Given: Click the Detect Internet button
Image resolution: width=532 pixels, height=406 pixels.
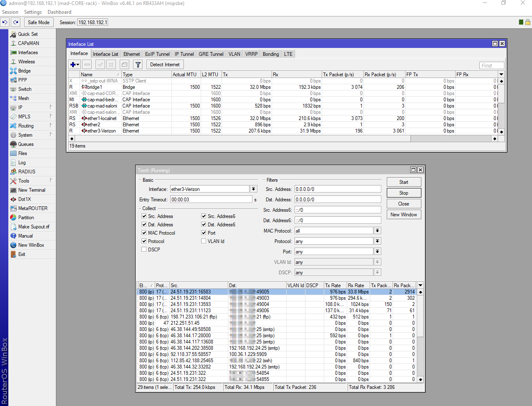Looking at the screenshot, I should [x=165, y=65].
